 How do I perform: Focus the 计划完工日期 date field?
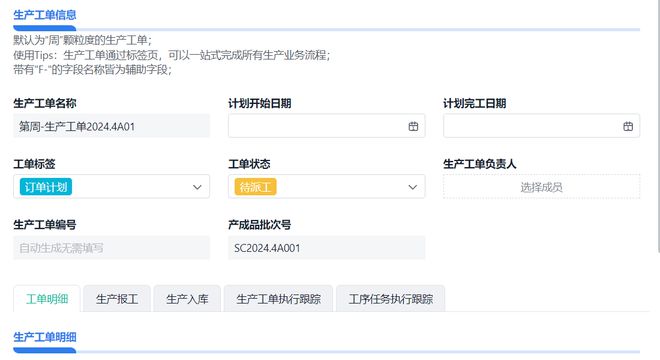pyautogui.click(x=541, y=126)
